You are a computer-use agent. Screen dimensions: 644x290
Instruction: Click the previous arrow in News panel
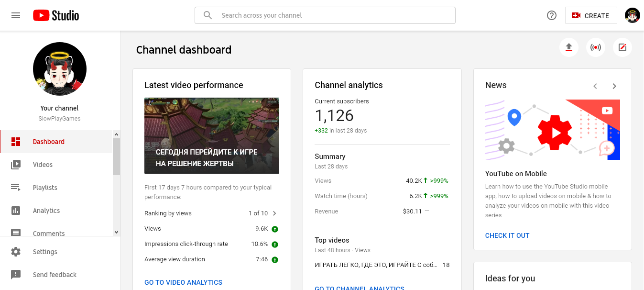point(595,86)
